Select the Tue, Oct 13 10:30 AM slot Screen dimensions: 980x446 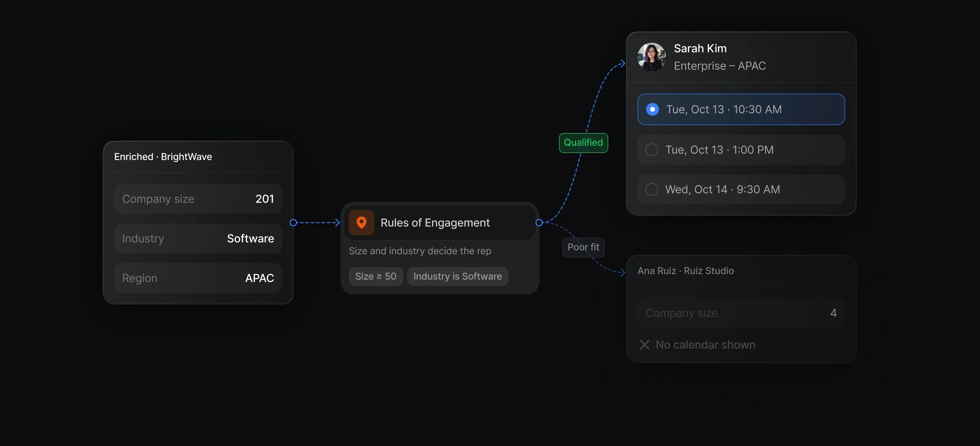741,109
